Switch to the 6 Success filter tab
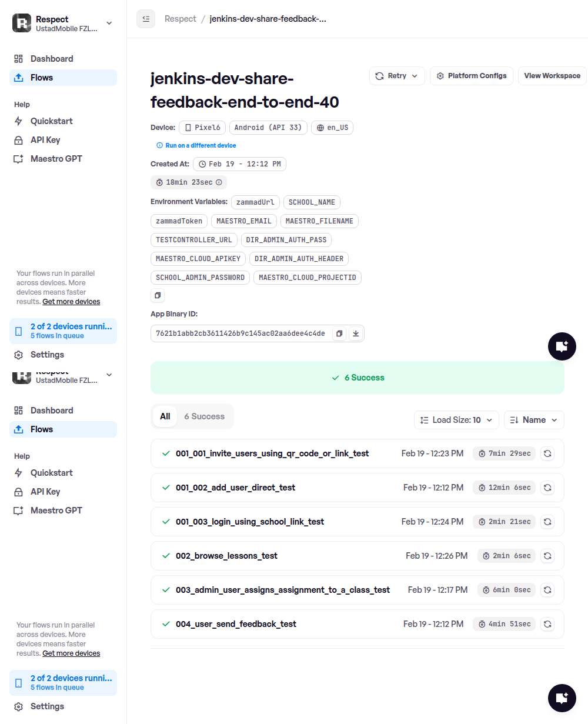Viewport: 588px width, 724px height. click(204, 416)
